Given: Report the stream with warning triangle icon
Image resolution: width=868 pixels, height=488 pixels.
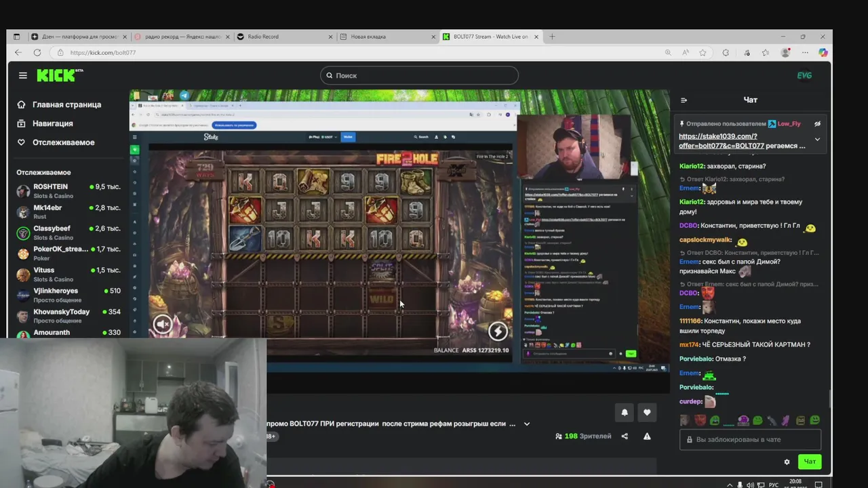Looking at the screenshot, I should 647,436.
